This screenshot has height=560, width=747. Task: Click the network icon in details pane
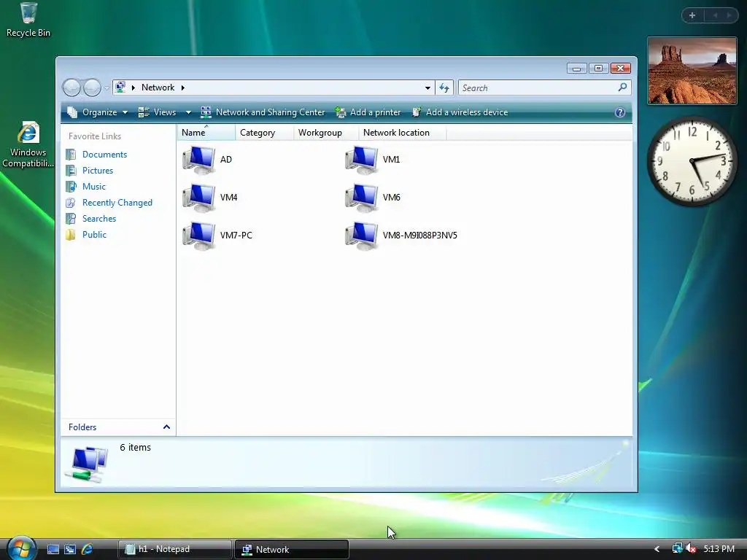click(x=88, y=464)
